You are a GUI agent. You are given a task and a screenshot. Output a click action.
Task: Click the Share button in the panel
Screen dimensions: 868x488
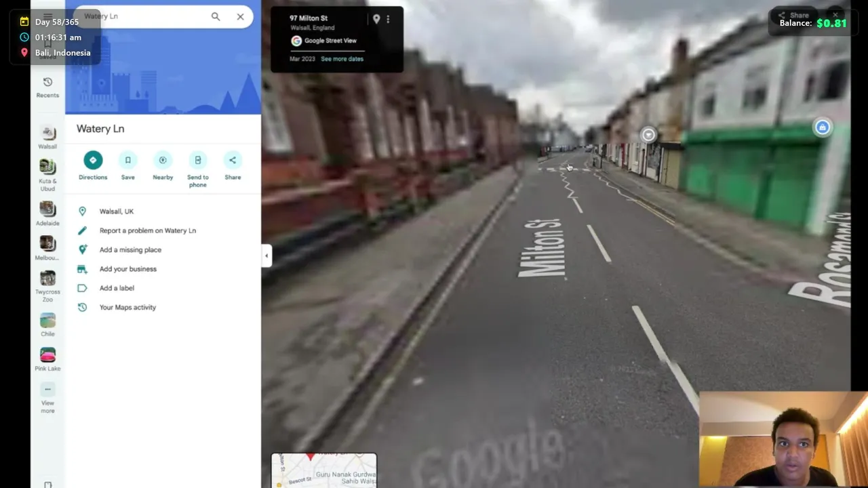[x=233, y=166]
